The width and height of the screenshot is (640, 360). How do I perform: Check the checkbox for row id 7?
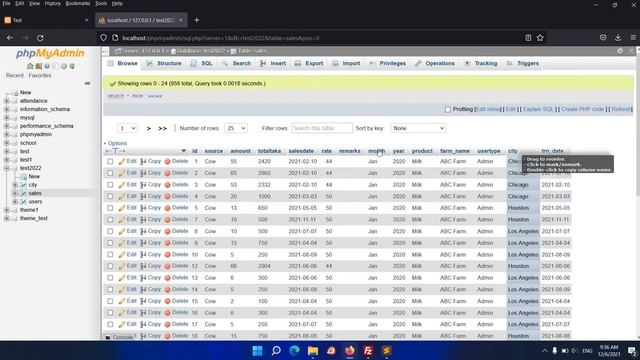(x=110, y=220)
